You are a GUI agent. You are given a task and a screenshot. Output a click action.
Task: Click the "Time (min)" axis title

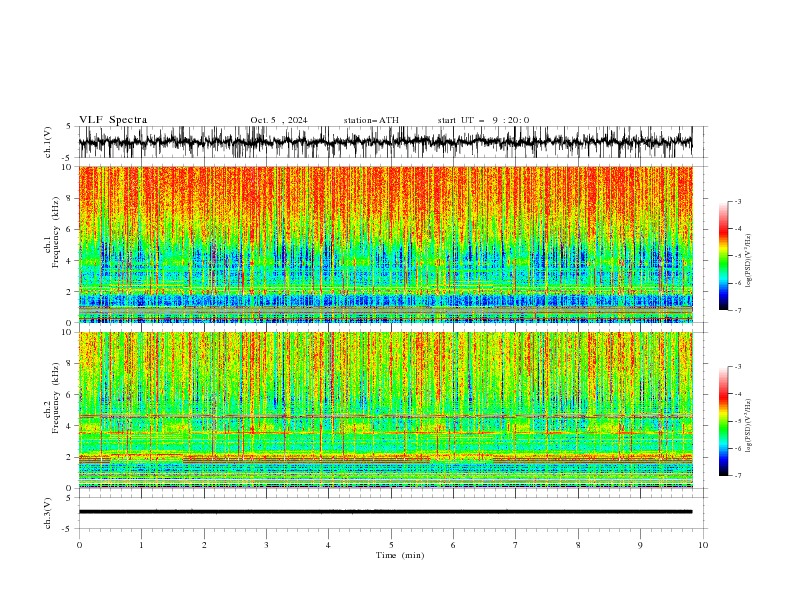click(x=400, y=555)
